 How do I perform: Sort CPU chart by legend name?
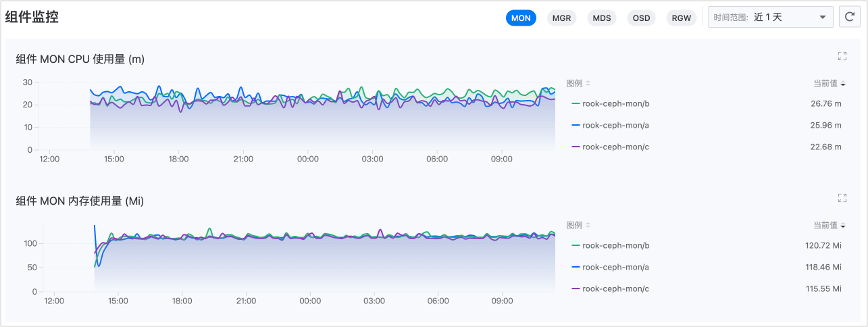(x=578, y=83)
